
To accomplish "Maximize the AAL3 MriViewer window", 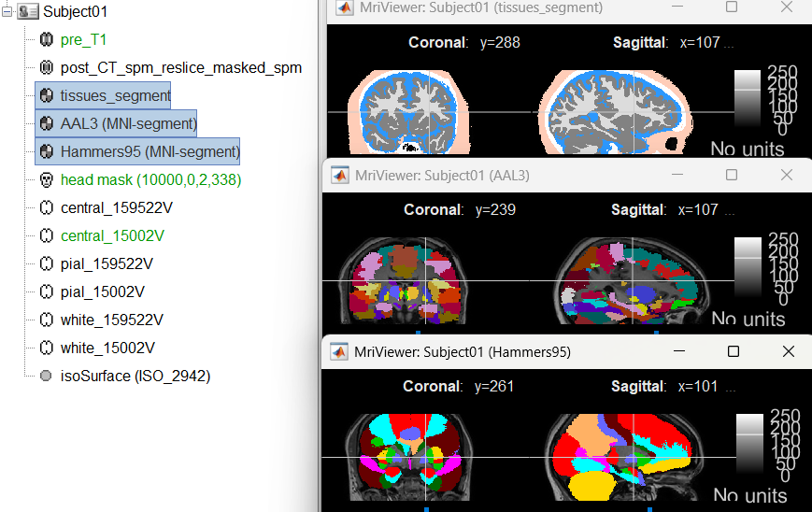I will coord(732,175).
